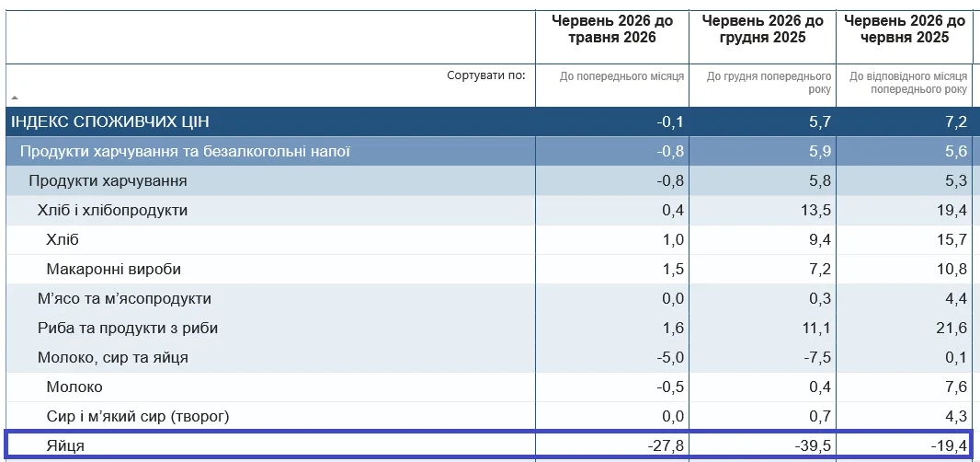This screenshot has height=462, width=980.
Task: Select the 'Хліб' row label
Action: pos(63,240)
